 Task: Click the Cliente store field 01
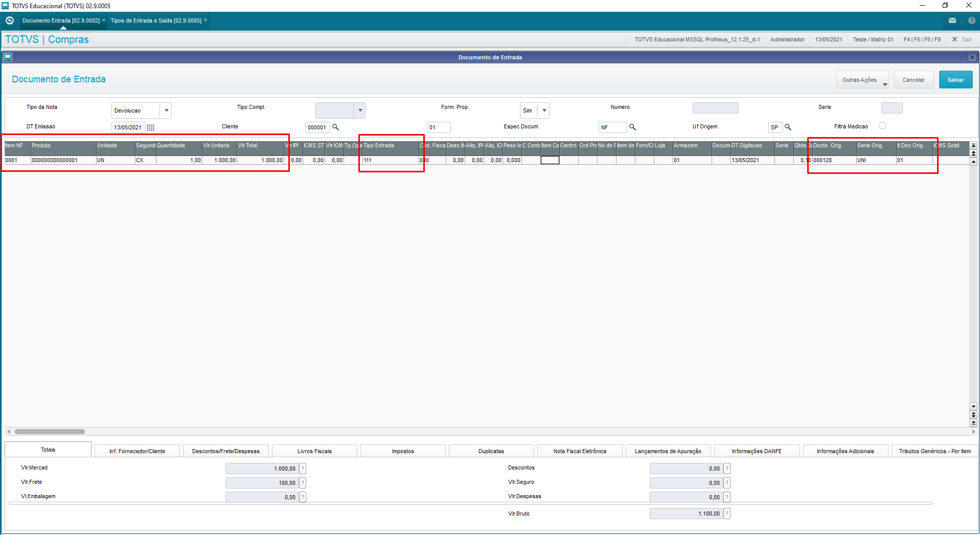(x=439, y=127)
